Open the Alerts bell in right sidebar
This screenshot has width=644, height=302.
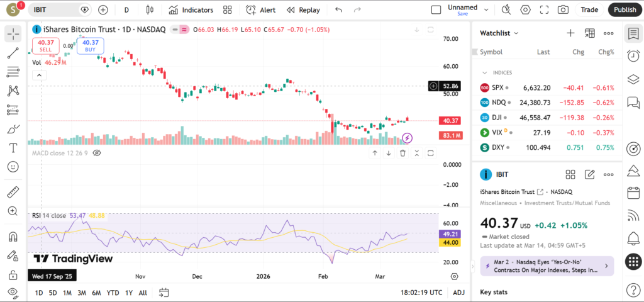[x=633, y=238]
